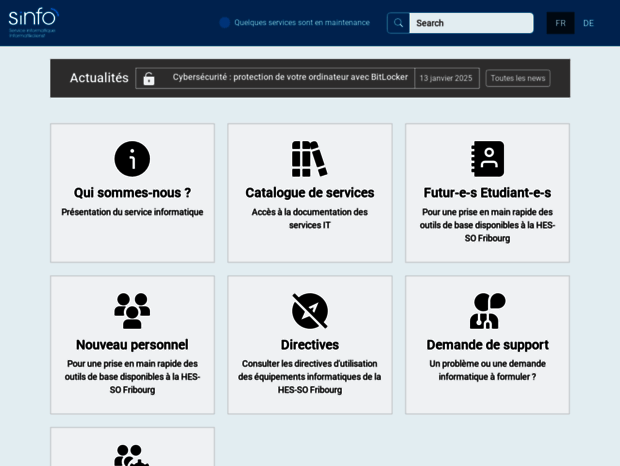Open the 'Directives' title
The width and height of the screenshot is (620, 466).
click(310, 345)
